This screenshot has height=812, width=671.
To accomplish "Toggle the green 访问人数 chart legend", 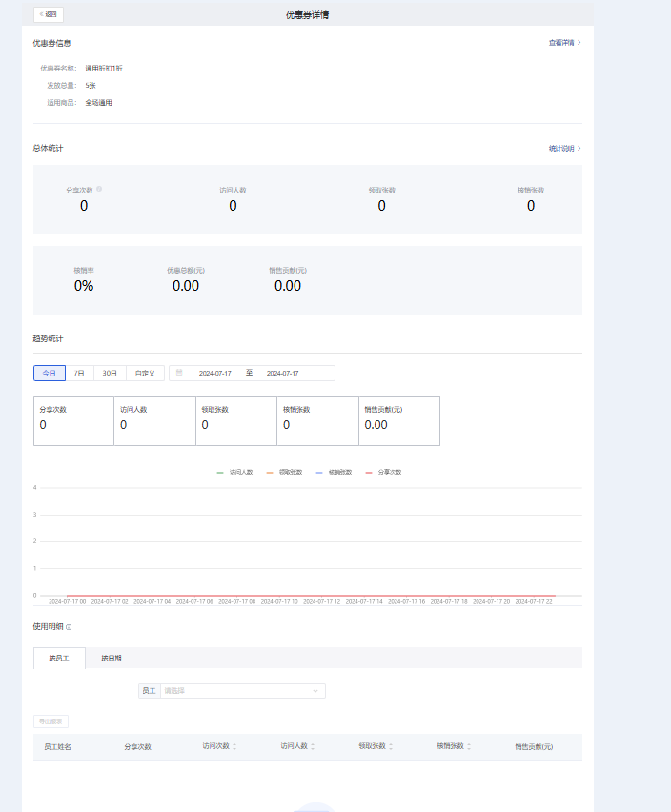I will point(234,472).
